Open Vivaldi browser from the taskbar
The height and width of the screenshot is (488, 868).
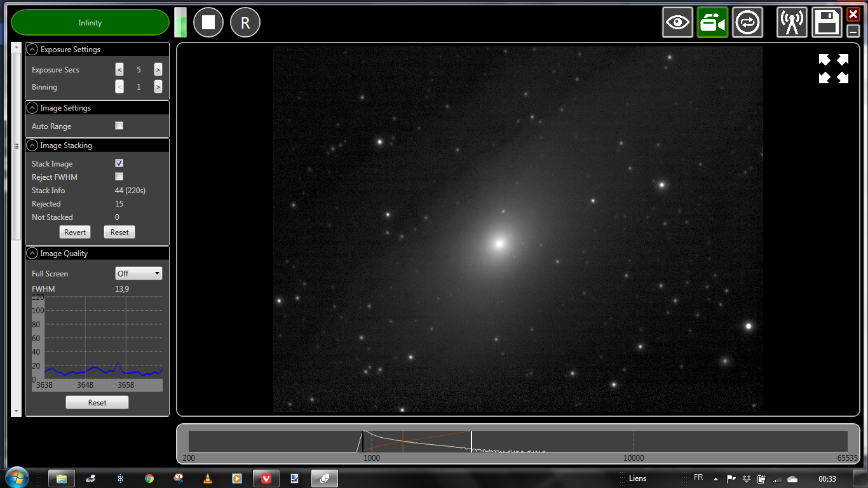(x=266, y=478)
